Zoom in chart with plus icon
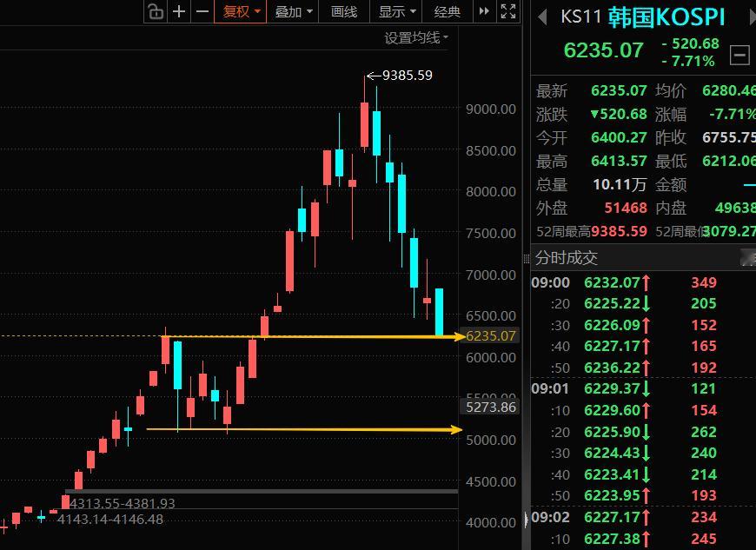This screenshot has height=550, width=756. point(179,11)
